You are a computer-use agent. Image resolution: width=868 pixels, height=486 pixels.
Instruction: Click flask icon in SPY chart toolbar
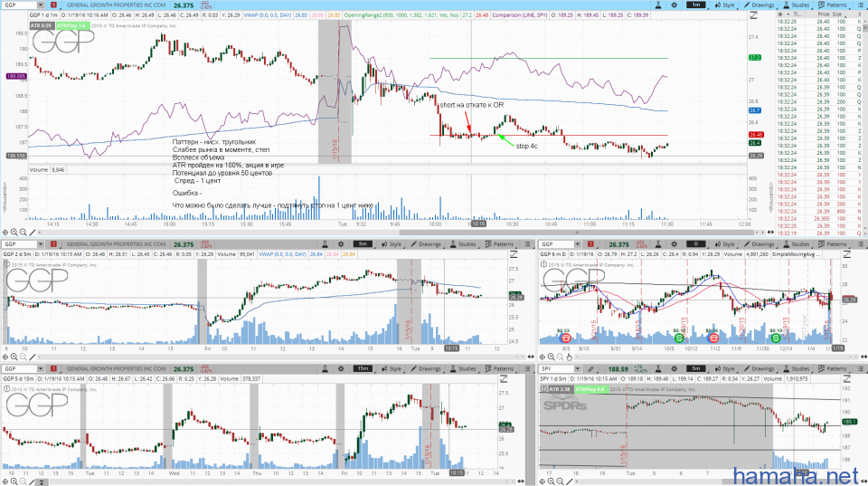(x=658, y=368)
